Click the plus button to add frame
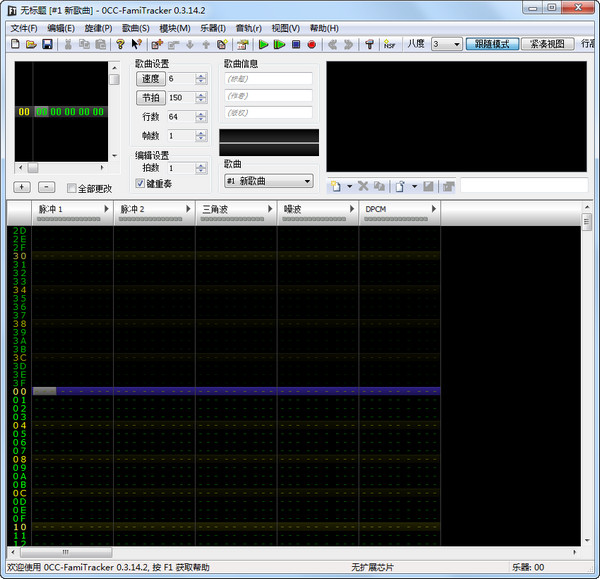 point(22,187)
